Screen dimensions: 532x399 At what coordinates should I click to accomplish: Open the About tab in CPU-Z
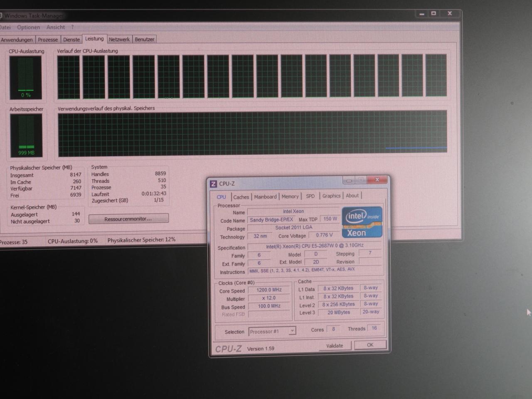tap(352, 196)
